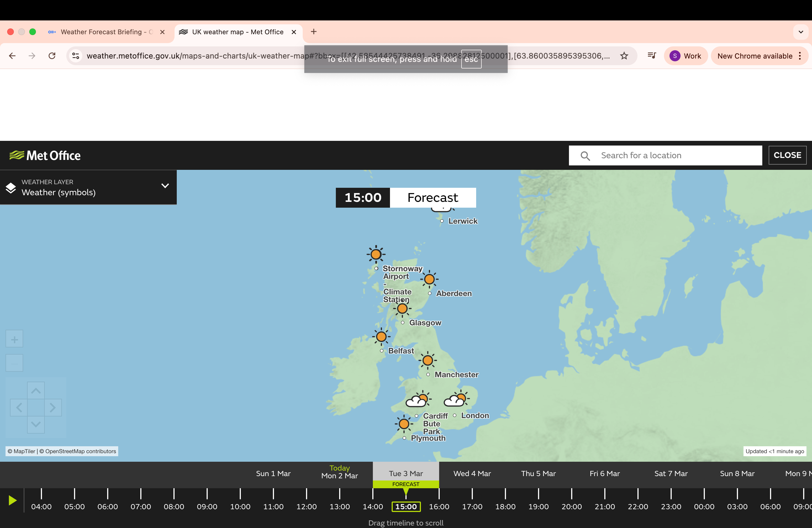Select Wed 4 Mar on the timeline

coord(472,473)
